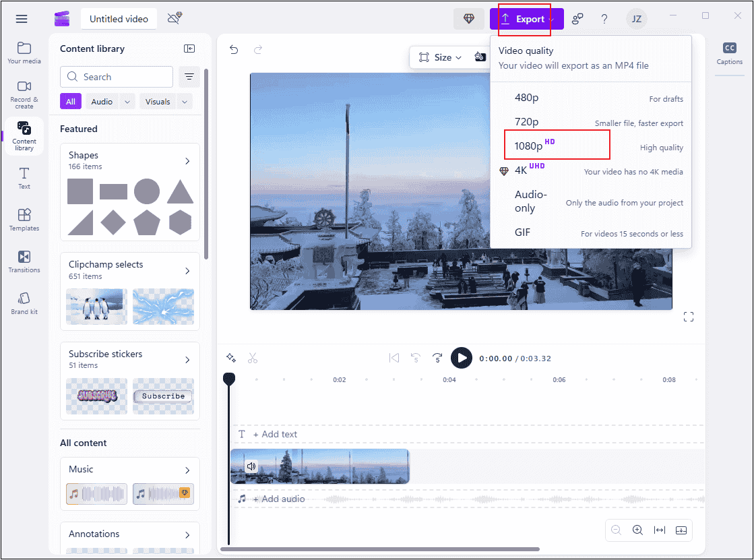Viewport: 754px width, 560px height.
Task: Open the share/invite people icon
Action: [x=577, y=19]
